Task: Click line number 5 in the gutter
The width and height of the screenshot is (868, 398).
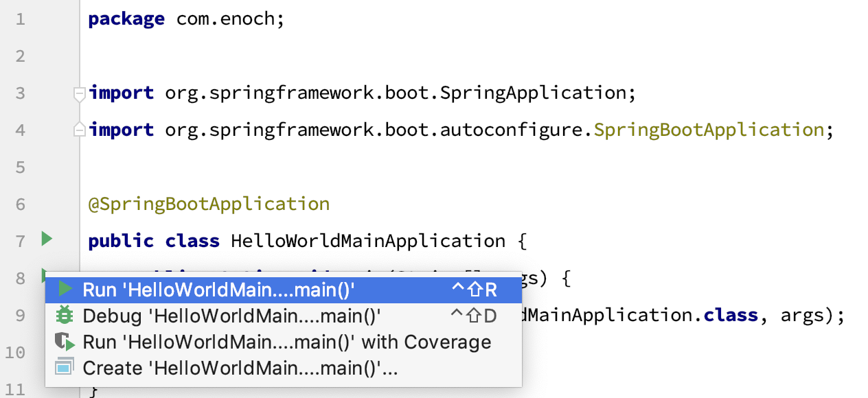Action: click(19, 167)
